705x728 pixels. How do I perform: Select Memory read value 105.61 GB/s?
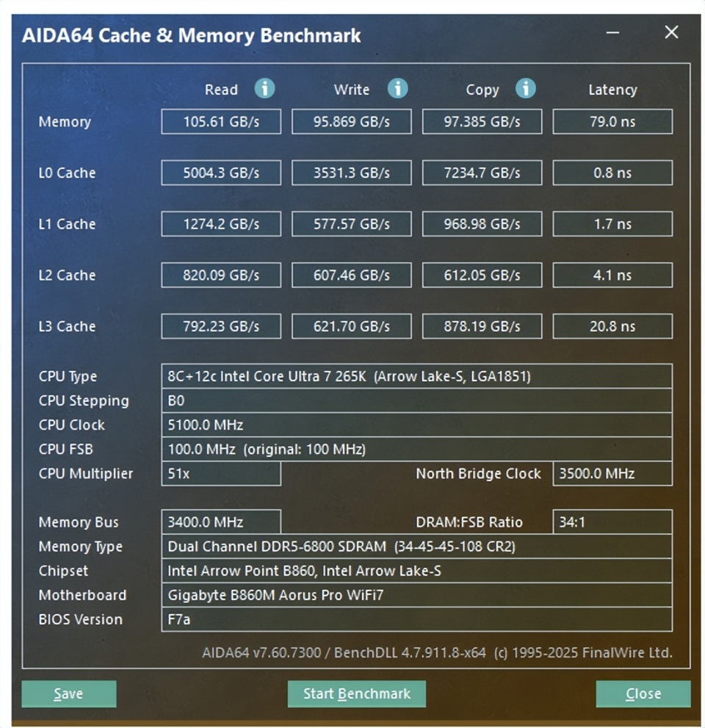(x=221, y=122)
